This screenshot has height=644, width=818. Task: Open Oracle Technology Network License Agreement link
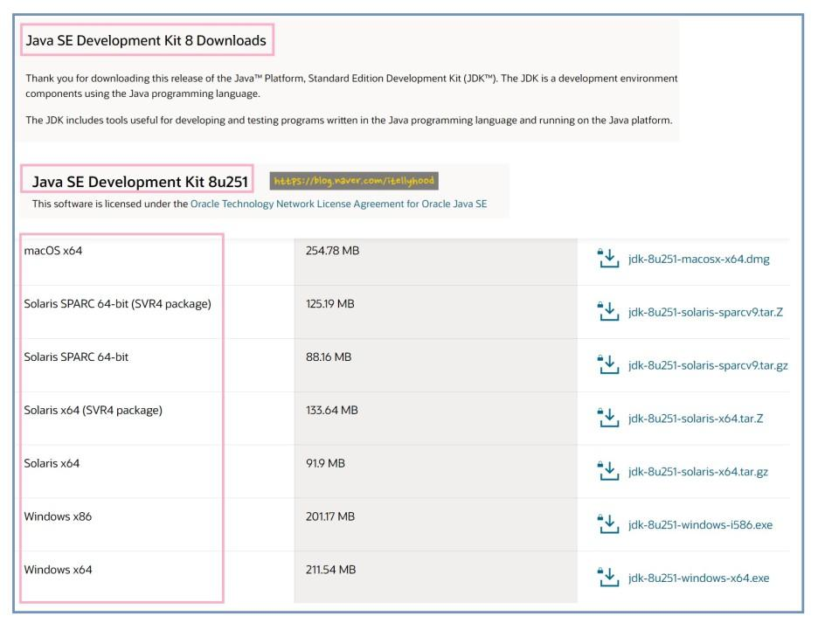(338, 204)
